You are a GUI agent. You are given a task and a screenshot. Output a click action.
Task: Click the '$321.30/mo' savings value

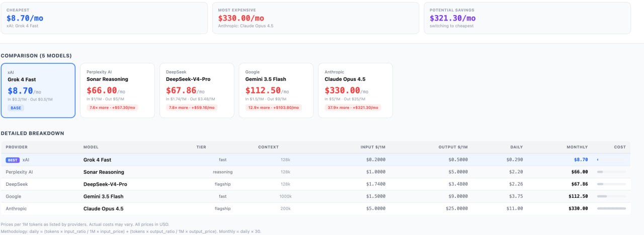tap(452, 18)
